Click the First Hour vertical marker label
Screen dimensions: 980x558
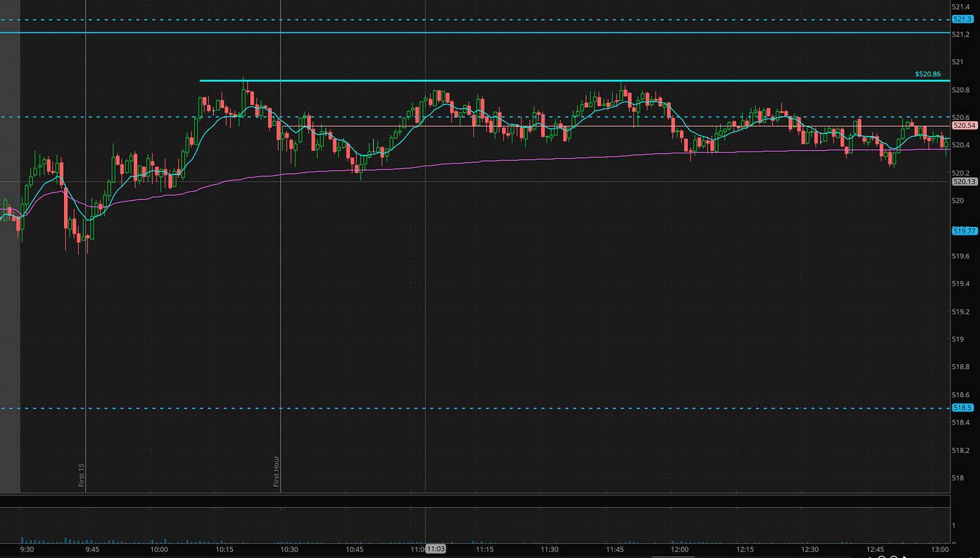[x=276, y=471]
